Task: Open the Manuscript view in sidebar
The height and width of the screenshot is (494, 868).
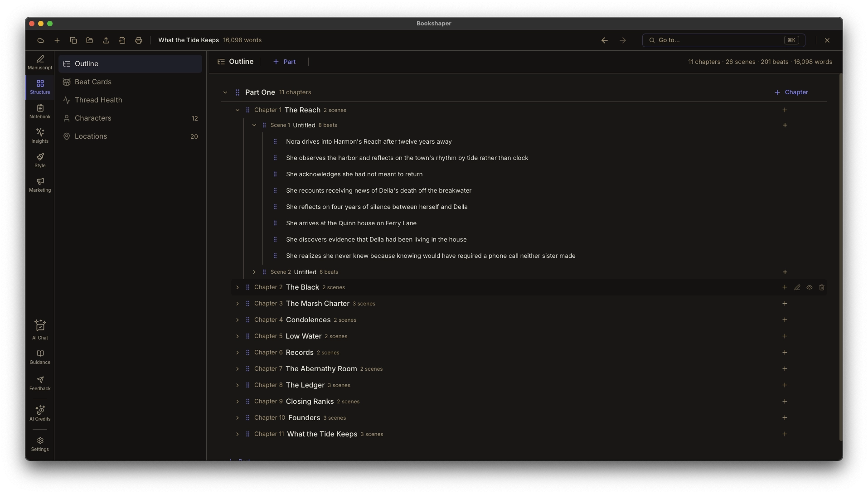Action: tap(40, 63)
